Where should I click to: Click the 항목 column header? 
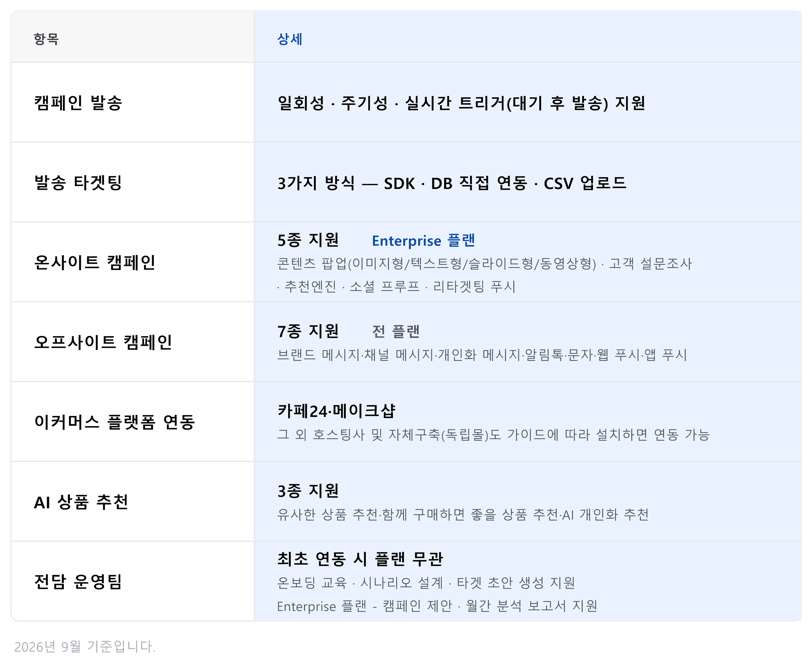pos(46,39)
